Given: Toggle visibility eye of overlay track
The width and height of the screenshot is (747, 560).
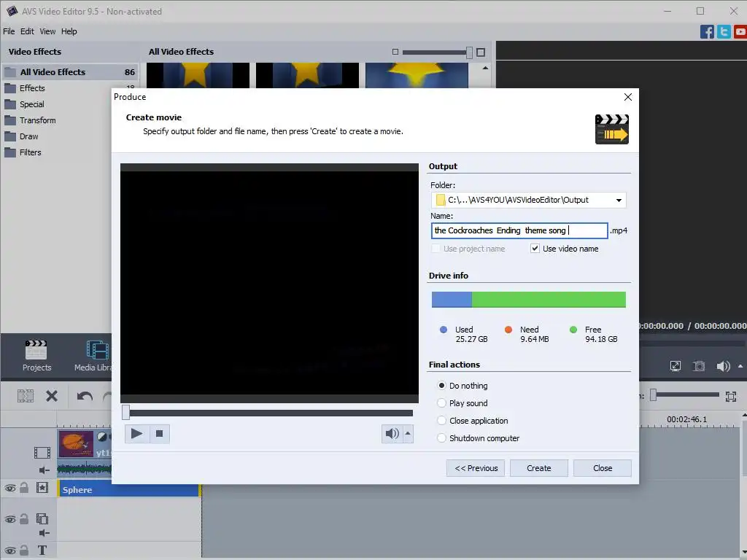Looking at the screenshot, I should [x=10, y=519].
